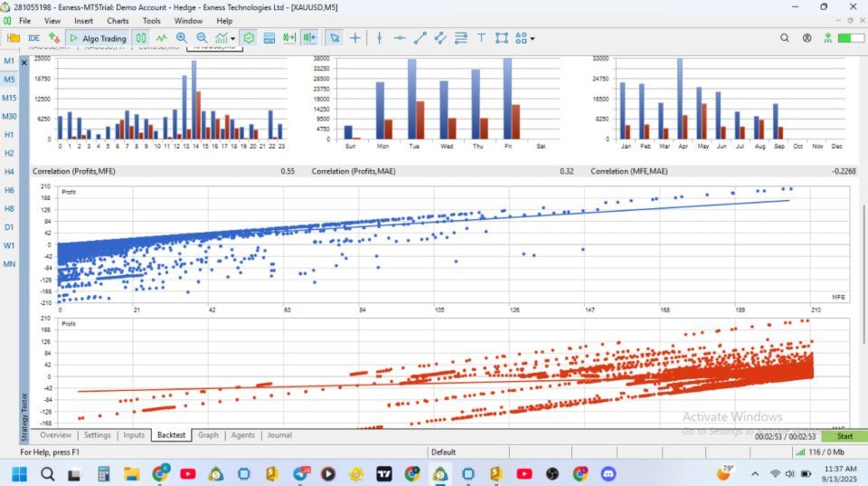Open the search magnifier in toolbar
This screenshot has height=486, width=868.
[785, 38]
